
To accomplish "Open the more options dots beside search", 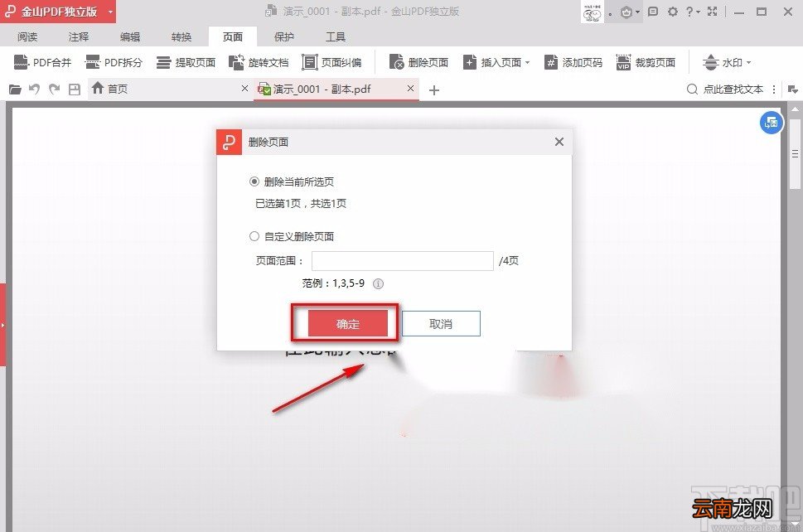I will (x=774, y=89).
